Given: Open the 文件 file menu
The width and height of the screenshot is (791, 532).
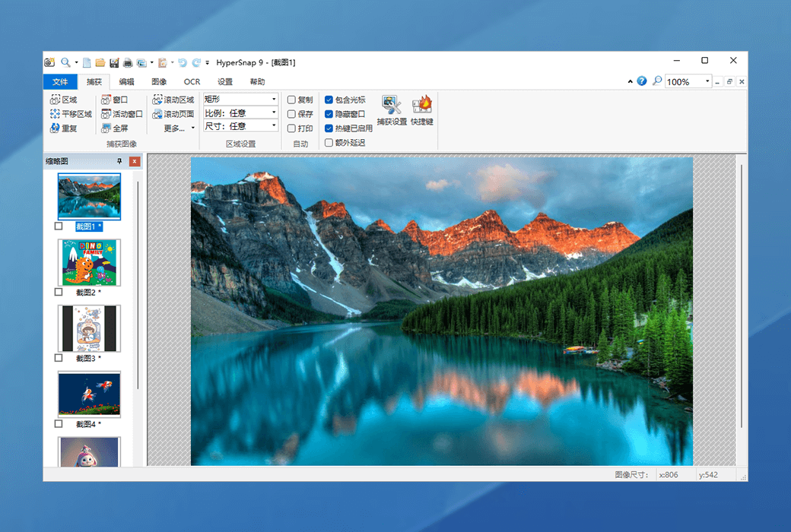Looking at the screenshot, I should (x=60, y=82).
